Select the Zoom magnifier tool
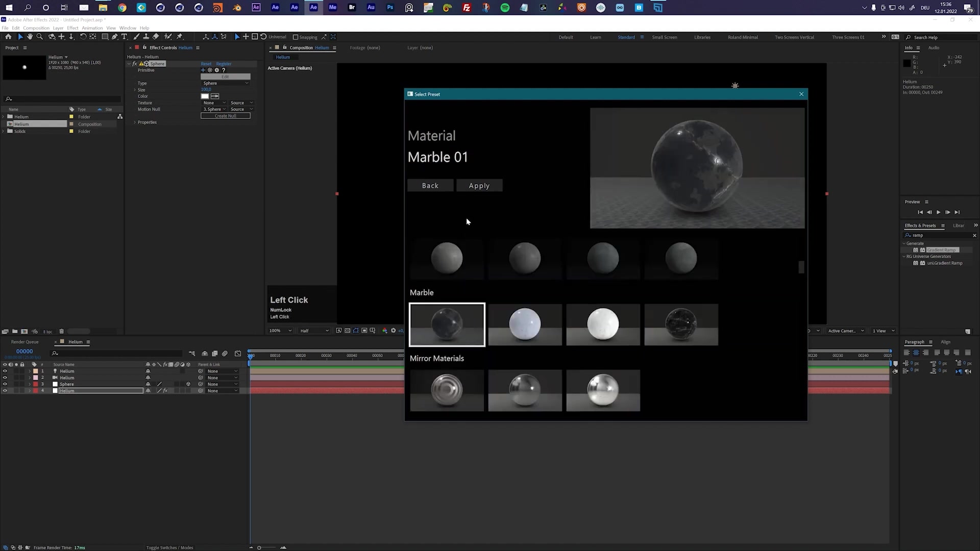The width and height of the screenshot is (980, 551). tap(40, 37)
